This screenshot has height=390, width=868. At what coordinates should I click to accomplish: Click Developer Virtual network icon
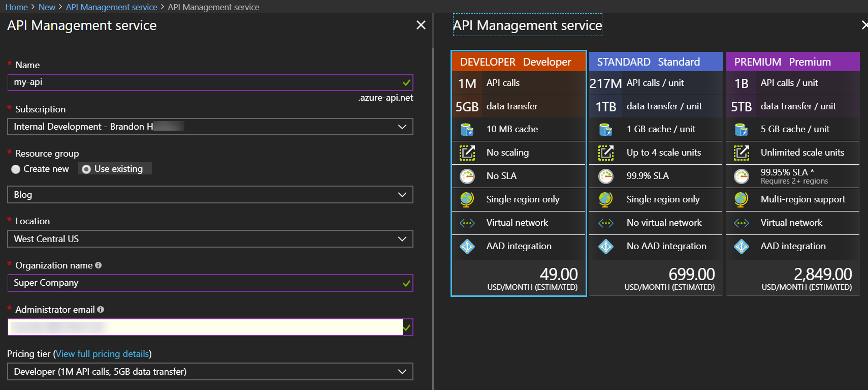tap(467, 223)
